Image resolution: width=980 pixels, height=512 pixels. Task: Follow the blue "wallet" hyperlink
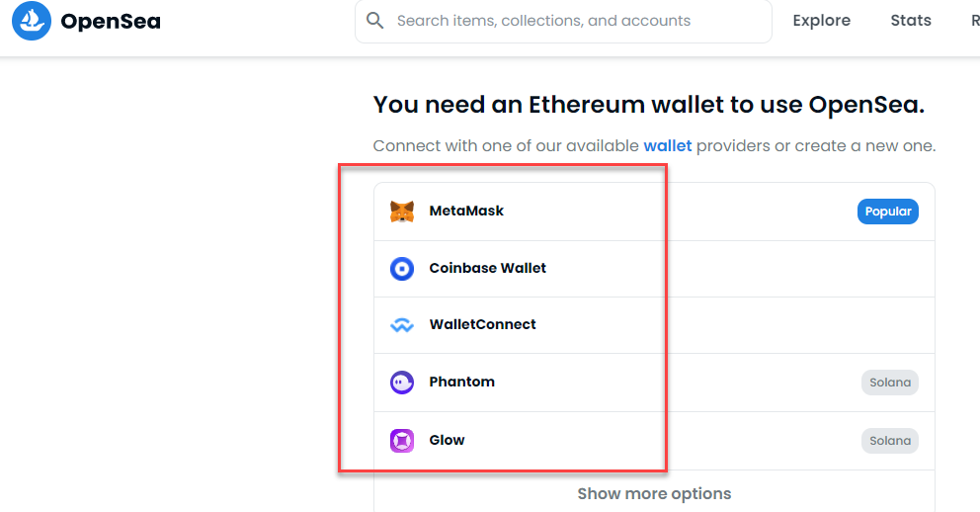pos(668,146)
